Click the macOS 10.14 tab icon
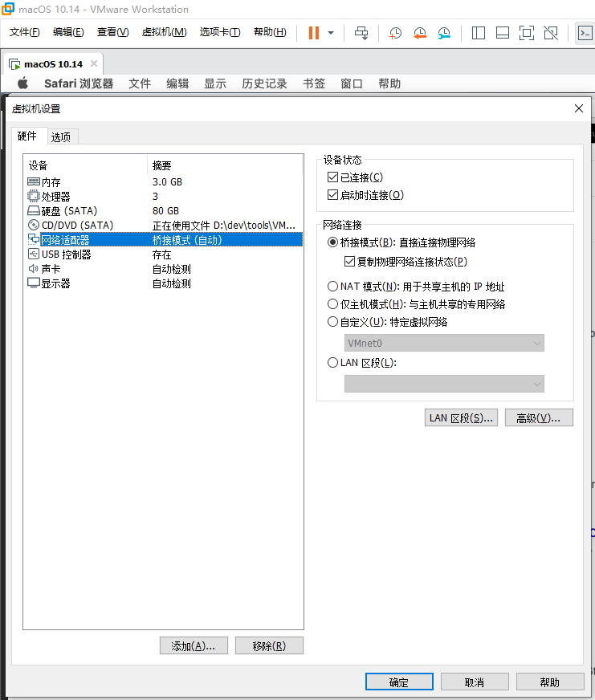Screen dimensions: 595x700 14,64
